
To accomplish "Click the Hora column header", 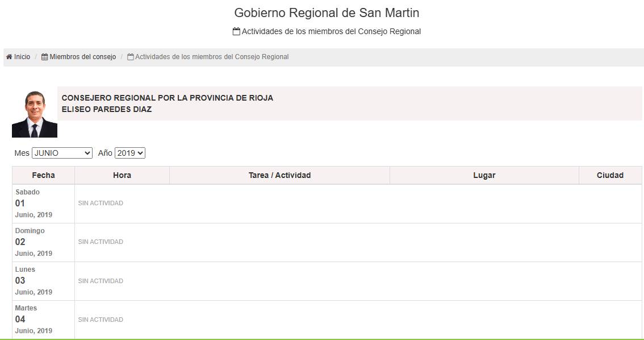I will 122,175.
